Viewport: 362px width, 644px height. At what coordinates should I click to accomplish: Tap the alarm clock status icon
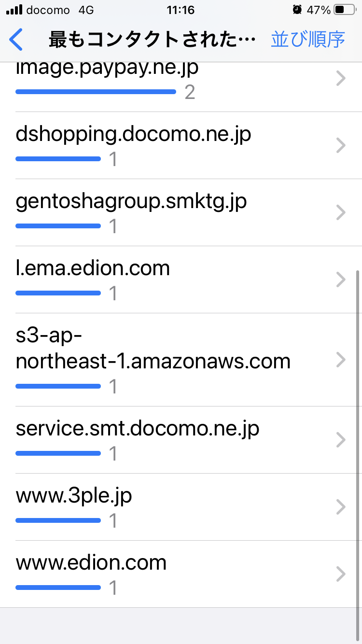[297, 10]
